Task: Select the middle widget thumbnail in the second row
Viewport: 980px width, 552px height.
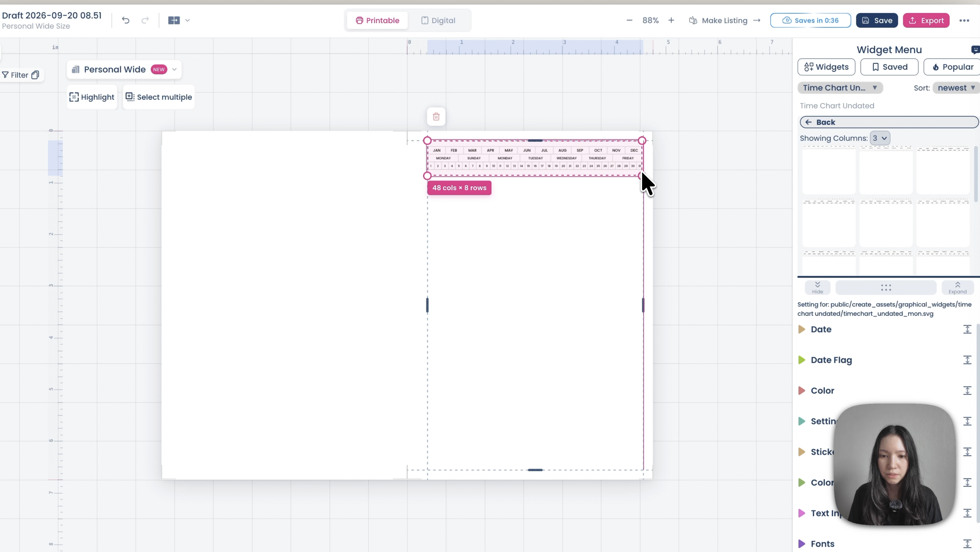Action: coord(886,223)
